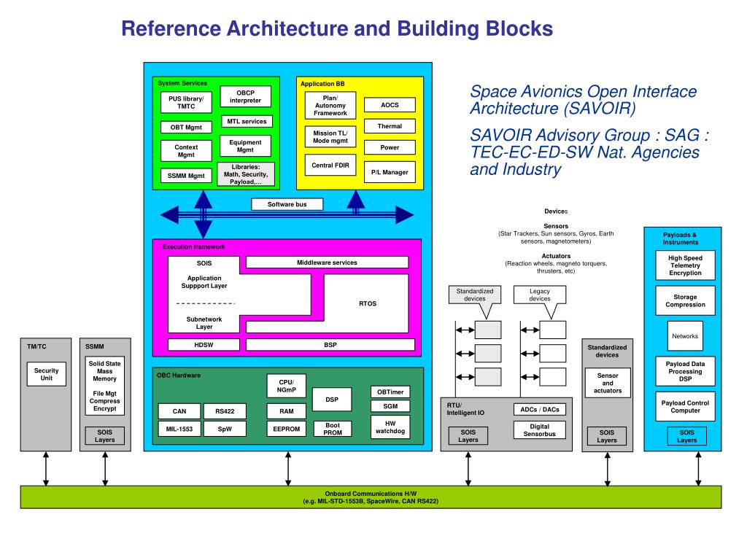Select Payload Data Processing DSP box
Screen dimensions: 747x560
[685, 371]
